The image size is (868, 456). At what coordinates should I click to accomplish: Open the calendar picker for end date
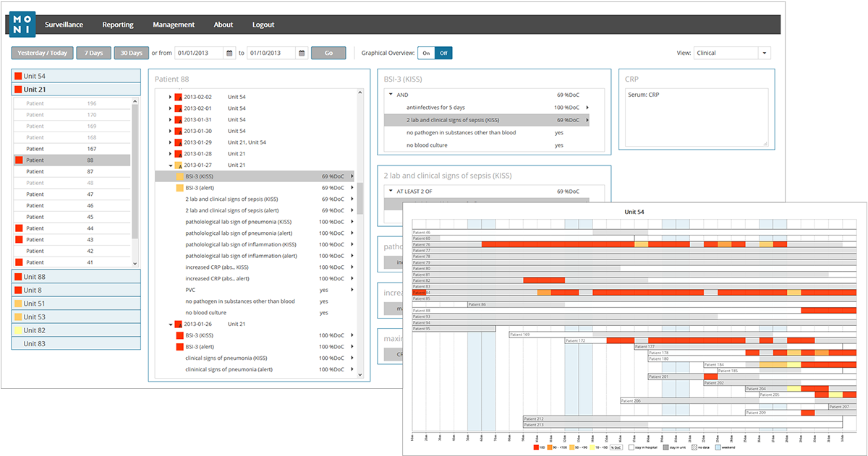pyautogui.click(x=301, y=53)
